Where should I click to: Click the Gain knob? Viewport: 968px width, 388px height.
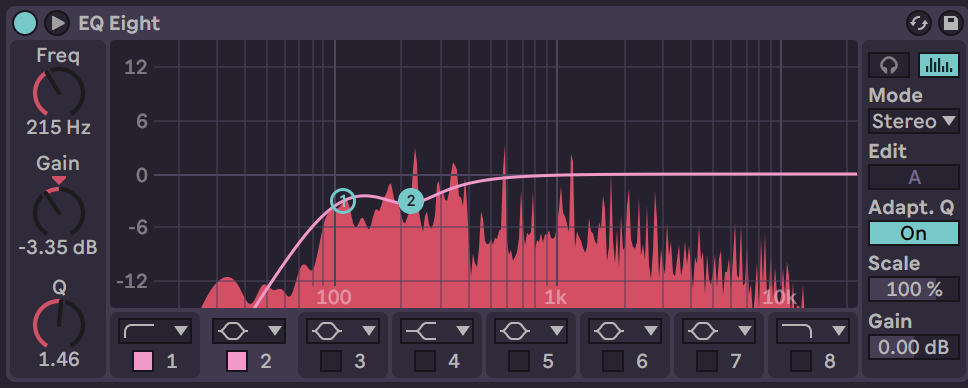(x=58, y=211)
